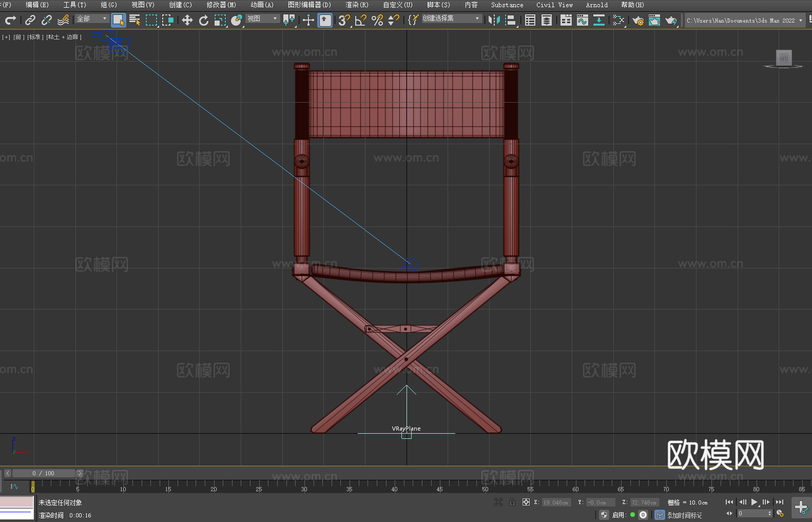Step time slider forward with right arrow
The image size is (812, 522).
pyautogui.click(x=80, y=473)
